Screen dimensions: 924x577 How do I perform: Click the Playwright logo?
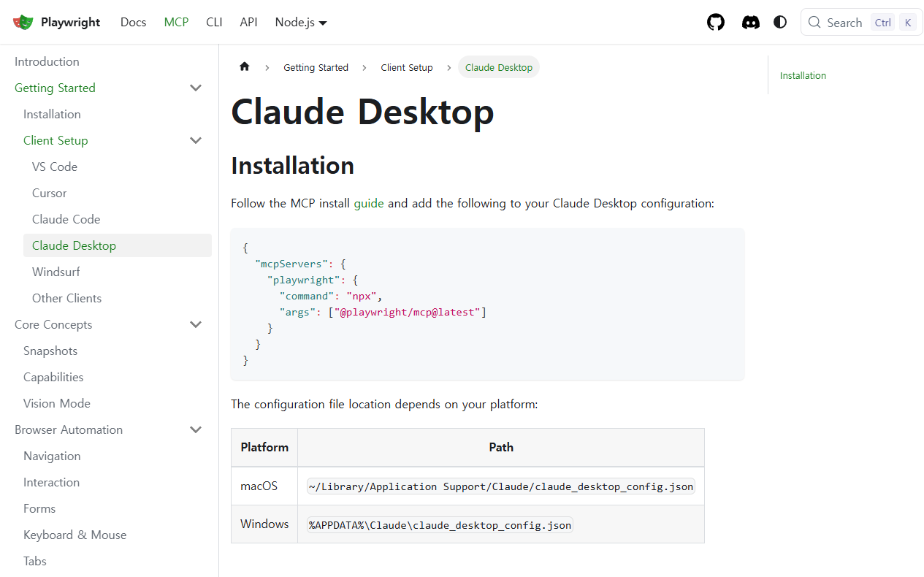coord(23,22)
